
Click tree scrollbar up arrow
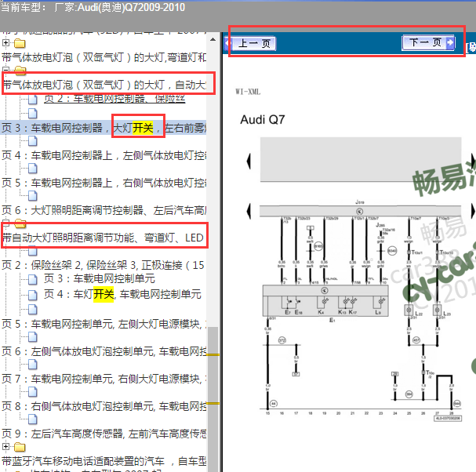[x=213, y=39]
